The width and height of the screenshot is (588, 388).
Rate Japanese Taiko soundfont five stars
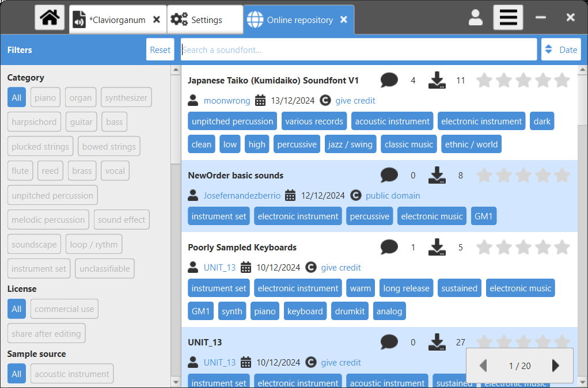[x=562, y=80]
